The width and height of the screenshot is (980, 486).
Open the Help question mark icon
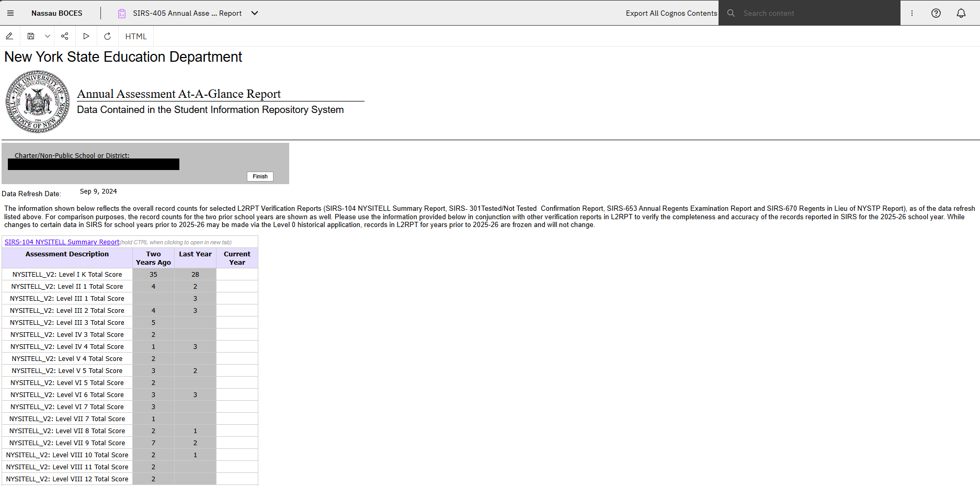click(x=936, y=13)
